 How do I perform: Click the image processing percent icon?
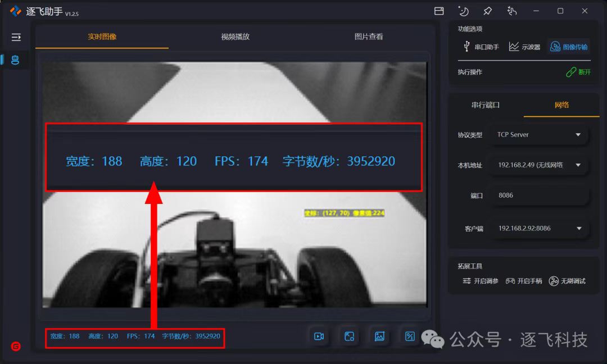point(410,336)
